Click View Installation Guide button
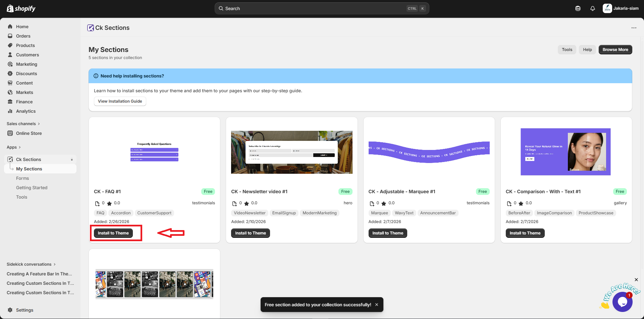The height and width of the screenshot is (319, 644). click(x=120, y=101)
